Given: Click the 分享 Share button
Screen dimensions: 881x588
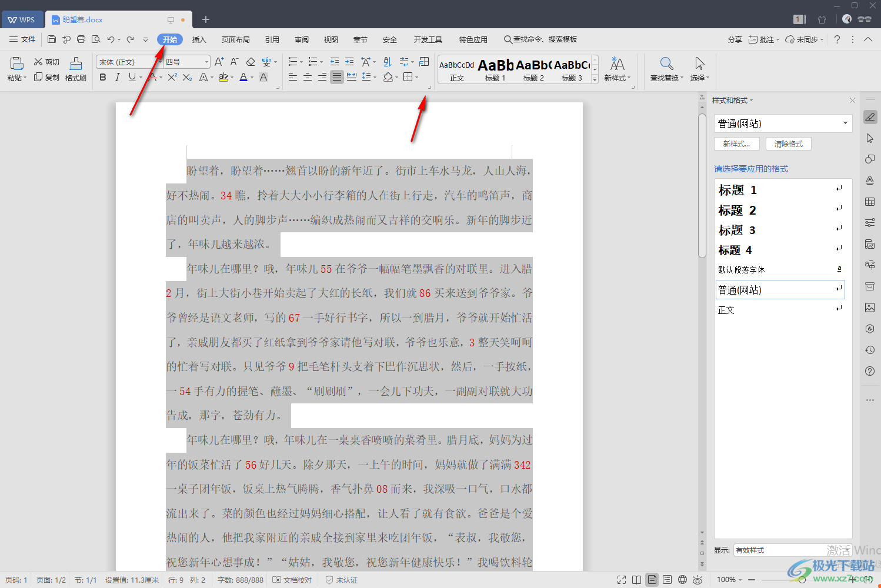Looking at the screenshot, I should point(735,39).
